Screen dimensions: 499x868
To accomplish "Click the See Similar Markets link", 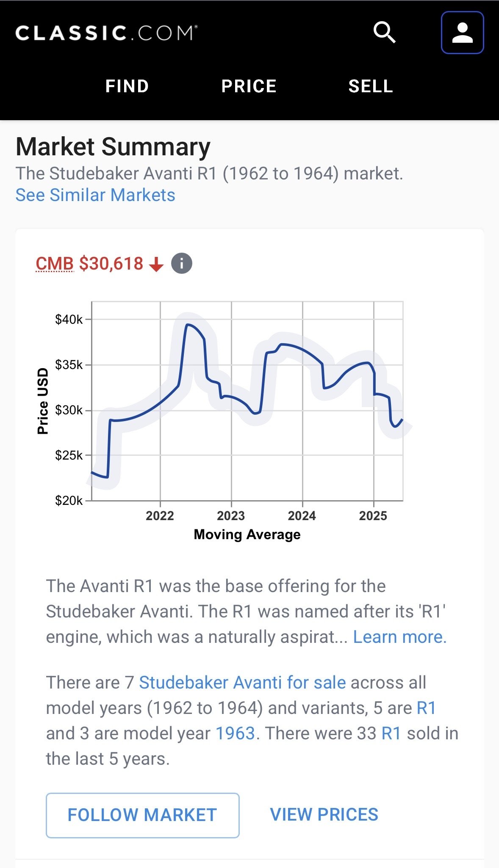I will [95, 195].
